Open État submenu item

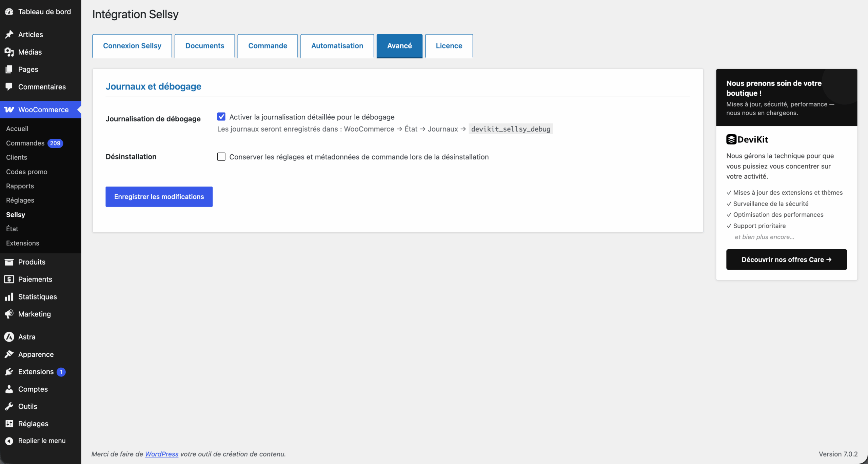tap(12, 229)
